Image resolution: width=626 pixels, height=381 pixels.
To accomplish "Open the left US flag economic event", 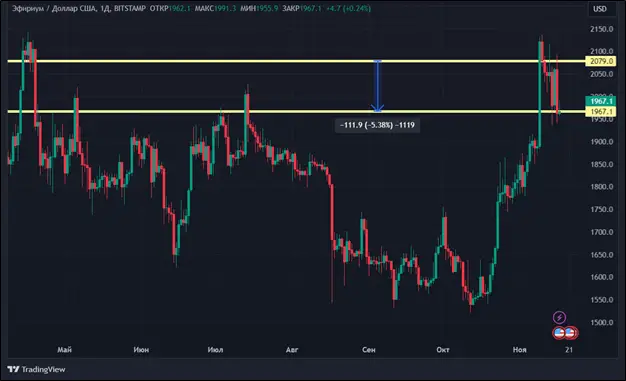I will [559, 332].
